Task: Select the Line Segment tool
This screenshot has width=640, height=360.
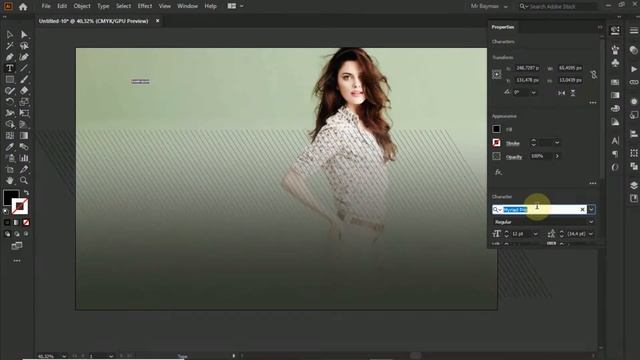Action: 24,68
